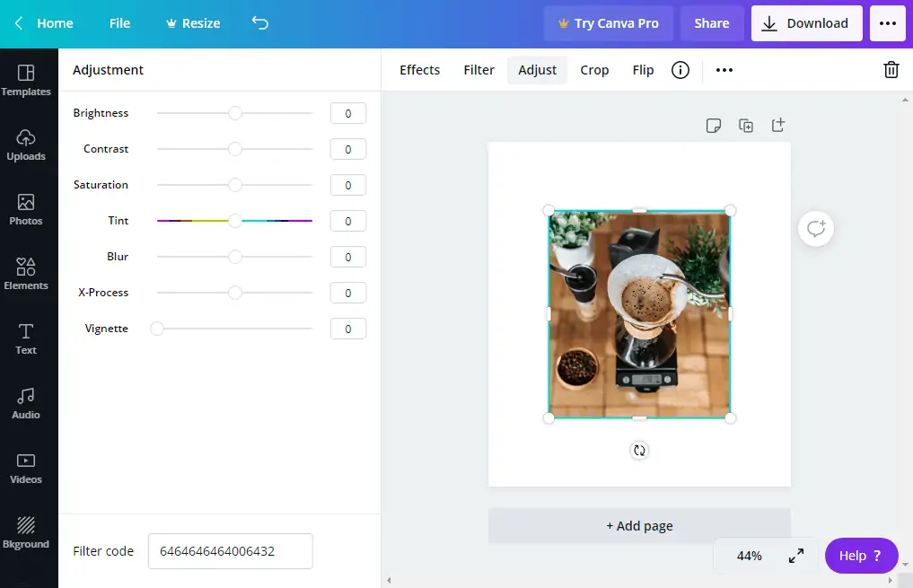Switch to the Elements sidebar tab
The image size is (913, 588).
26,274
